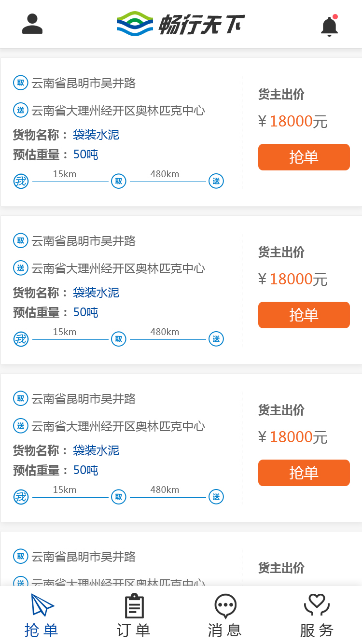Click the 送 delivery icon in first order address
Image resolution: width=362 pixels, height=644 pixels.
[x=21, y=110]
